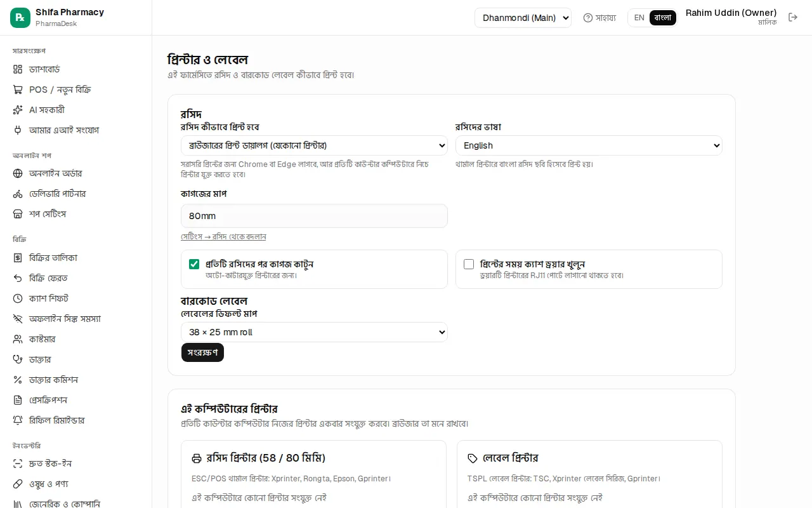Click the বিক্রি ফেরত return arrow icon

(18, 278)
